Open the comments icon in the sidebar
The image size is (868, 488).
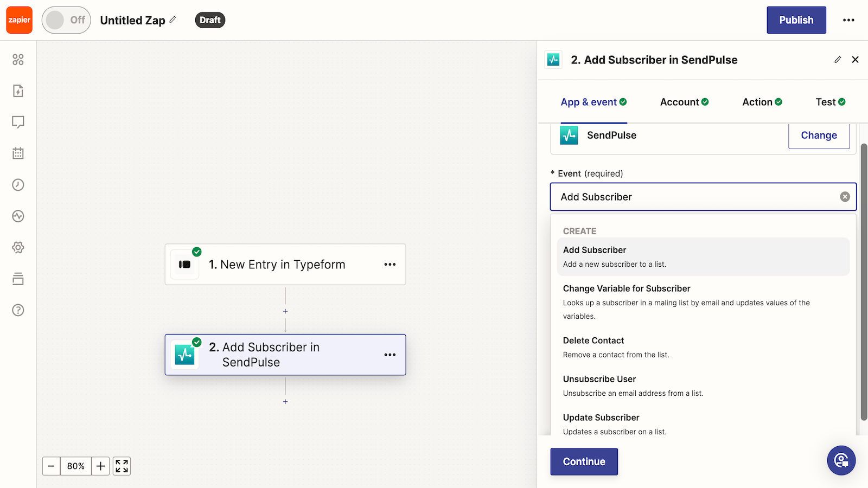pos(18,122)
